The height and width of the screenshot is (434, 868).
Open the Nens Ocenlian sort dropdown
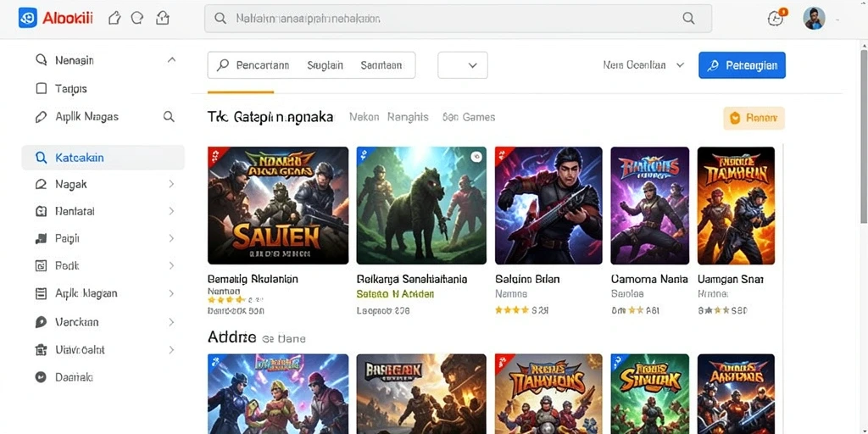coord(644,65)
